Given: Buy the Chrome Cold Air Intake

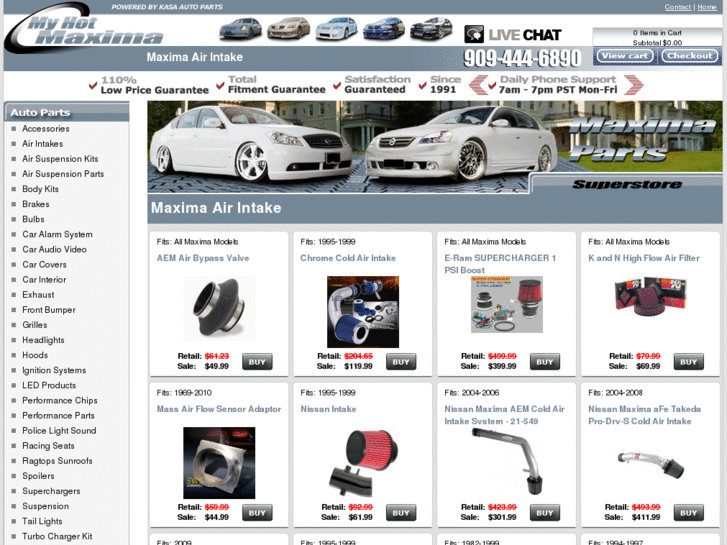Looking at the screenshot, I should 401,362.
